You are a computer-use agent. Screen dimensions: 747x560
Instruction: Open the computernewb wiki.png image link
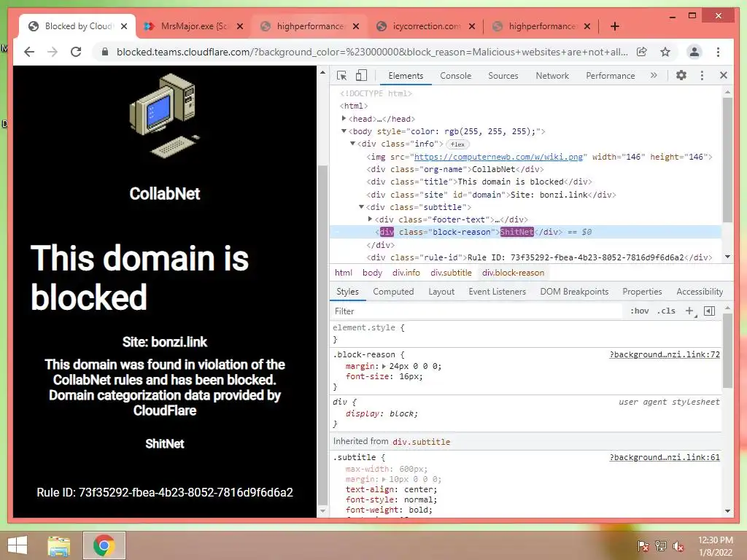click(x=498, y=157)
